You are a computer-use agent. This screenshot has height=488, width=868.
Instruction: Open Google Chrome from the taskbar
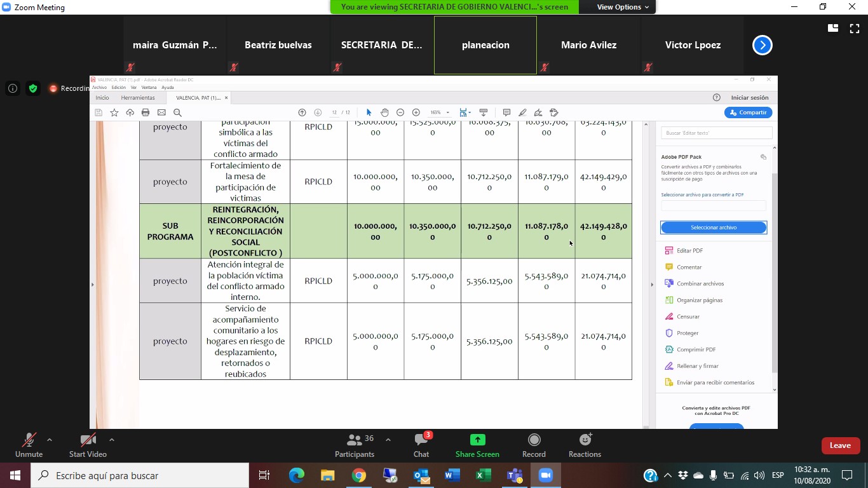359,475
